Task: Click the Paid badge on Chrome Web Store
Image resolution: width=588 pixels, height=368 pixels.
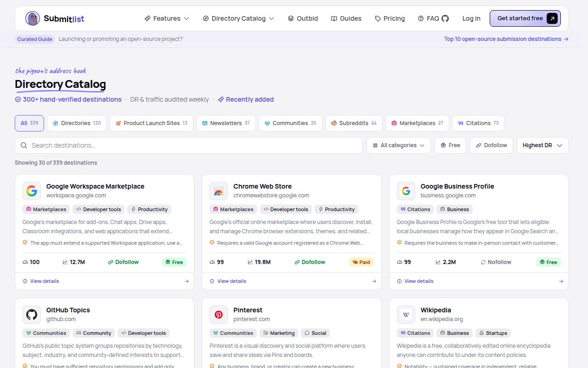Action: tap(362, 262)
